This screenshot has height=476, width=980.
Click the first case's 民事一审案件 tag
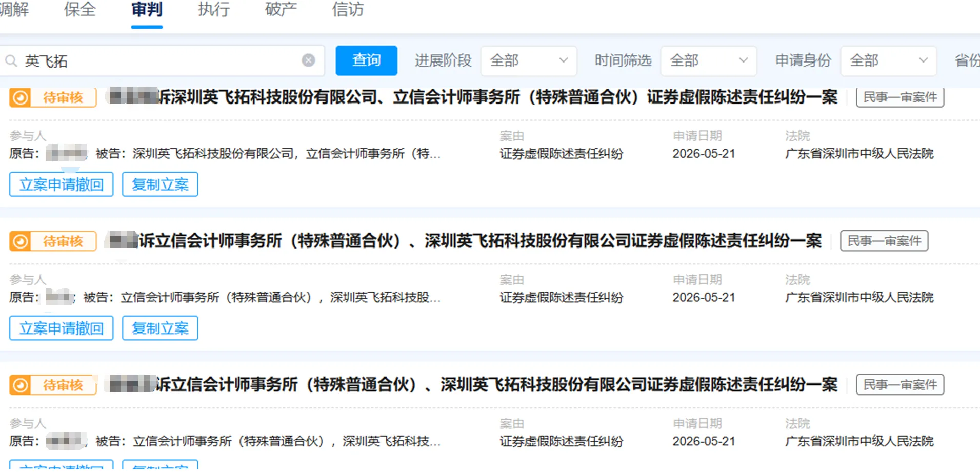coord(900,97)
